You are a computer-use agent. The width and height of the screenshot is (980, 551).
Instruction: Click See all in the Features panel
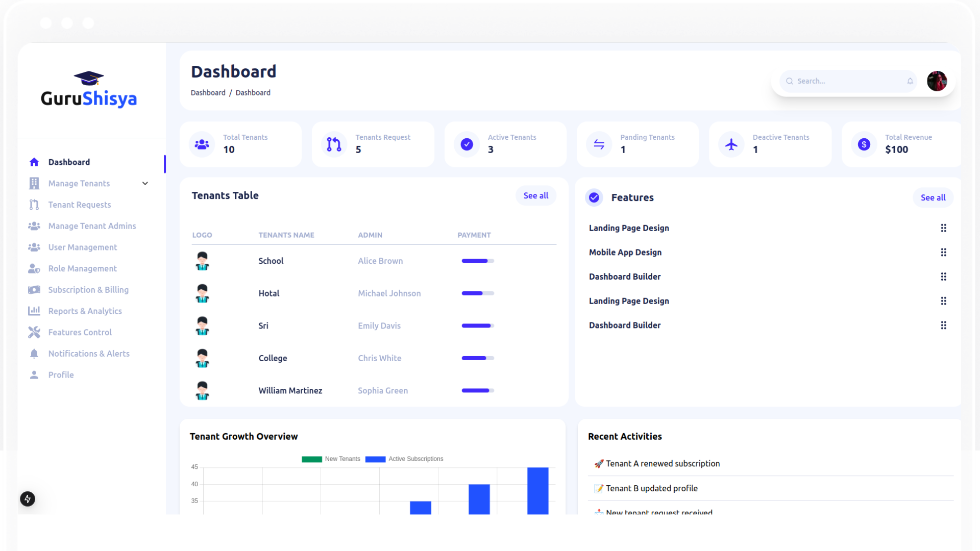tap(933, 197)
